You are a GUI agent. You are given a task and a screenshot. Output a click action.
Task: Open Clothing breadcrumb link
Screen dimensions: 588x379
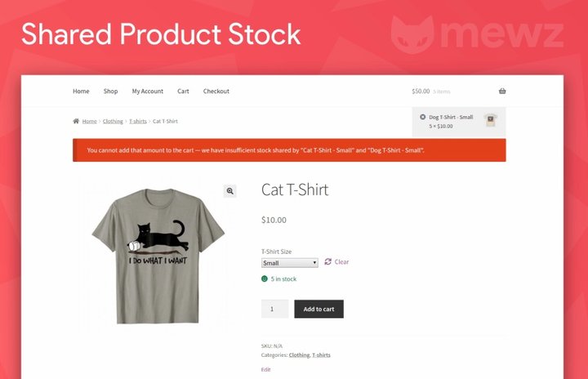(113, 121)
